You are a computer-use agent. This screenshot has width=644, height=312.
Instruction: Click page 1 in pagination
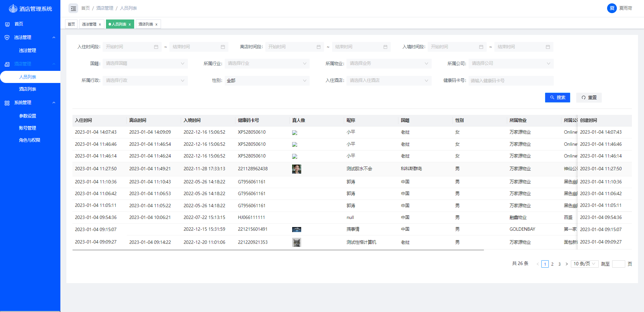pyautogui.click(x=545, y=264)
